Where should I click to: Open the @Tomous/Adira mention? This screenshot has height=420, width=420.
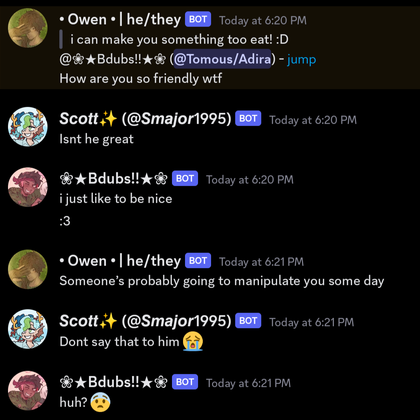pyautogui.click(x=222, y=59)
